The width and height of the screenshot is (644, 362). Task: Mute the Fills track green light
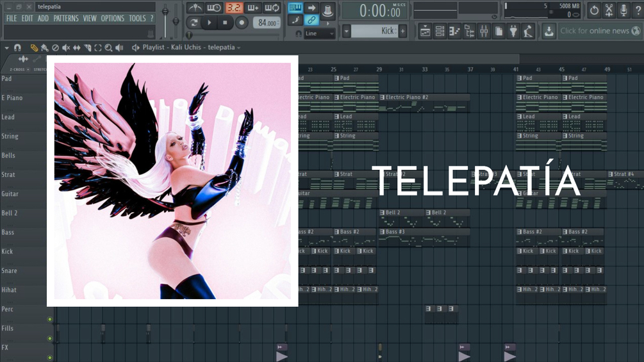[50, 338]
